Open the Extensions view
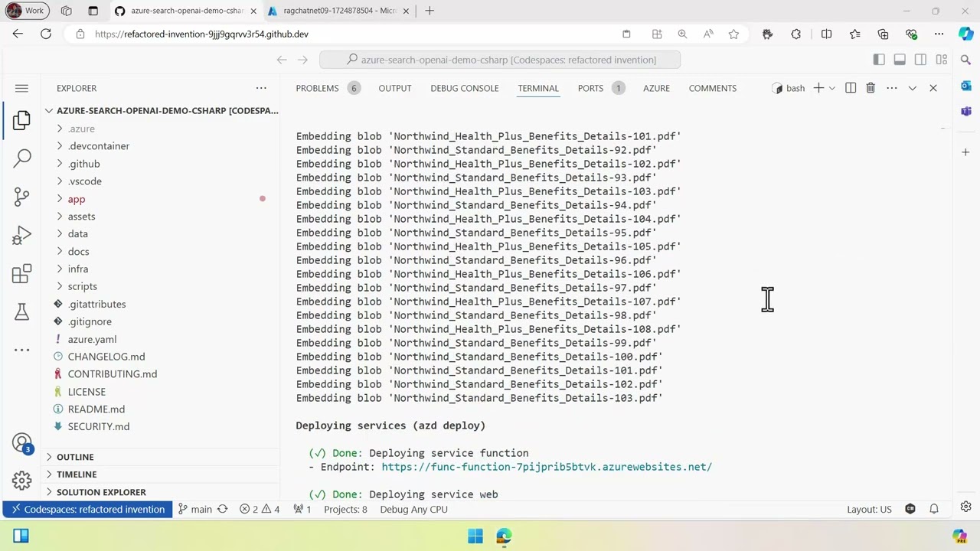This screenshot has width=980, height=551. pos(21,273)
